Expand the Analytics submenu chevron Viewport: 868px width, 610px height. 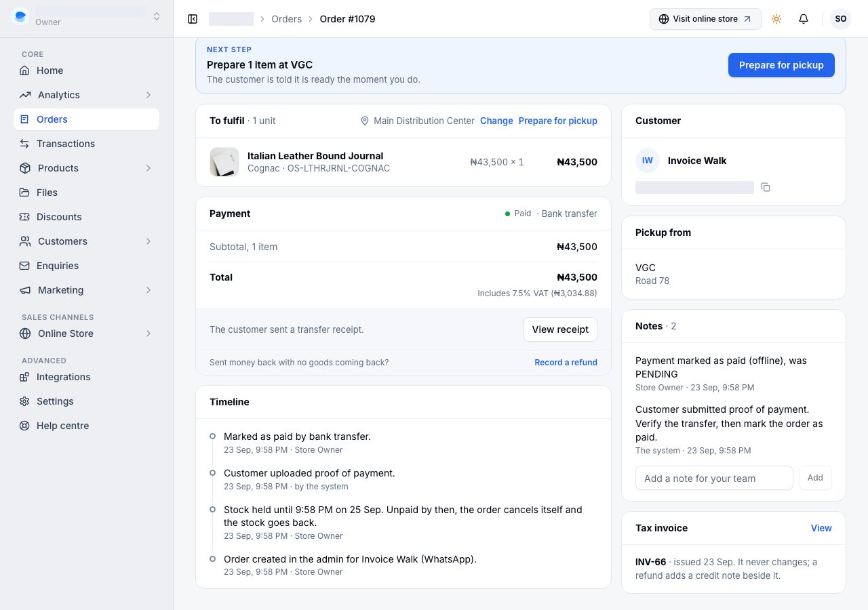click(149, 95)
